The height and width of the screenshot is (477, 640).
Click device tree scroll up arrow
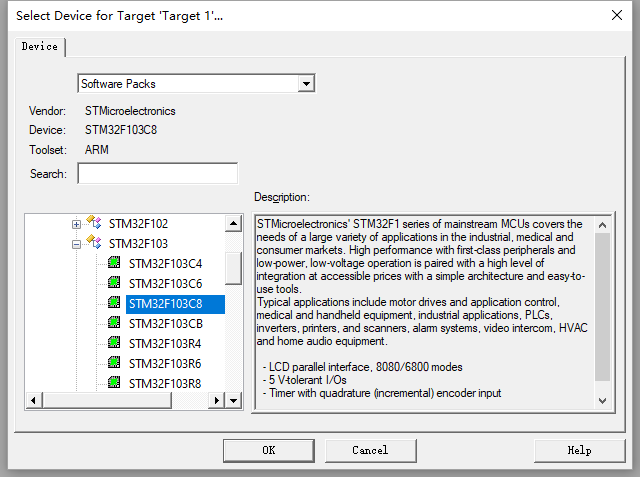click(x=233, y=223)
